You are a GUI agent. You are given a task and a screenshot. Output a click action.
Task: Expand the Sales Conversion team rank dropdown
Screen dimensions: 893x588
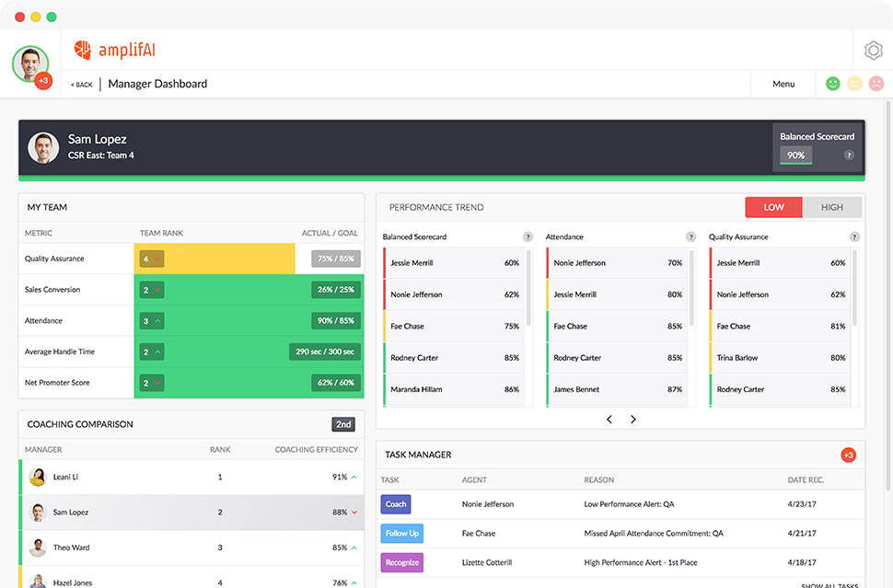click(x=152, y=290)
